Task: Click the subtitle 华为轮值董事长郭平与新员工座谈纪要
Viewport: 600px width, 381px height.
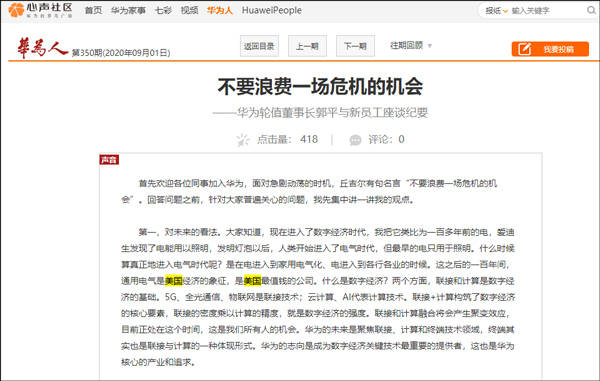Action: (332, 113)
